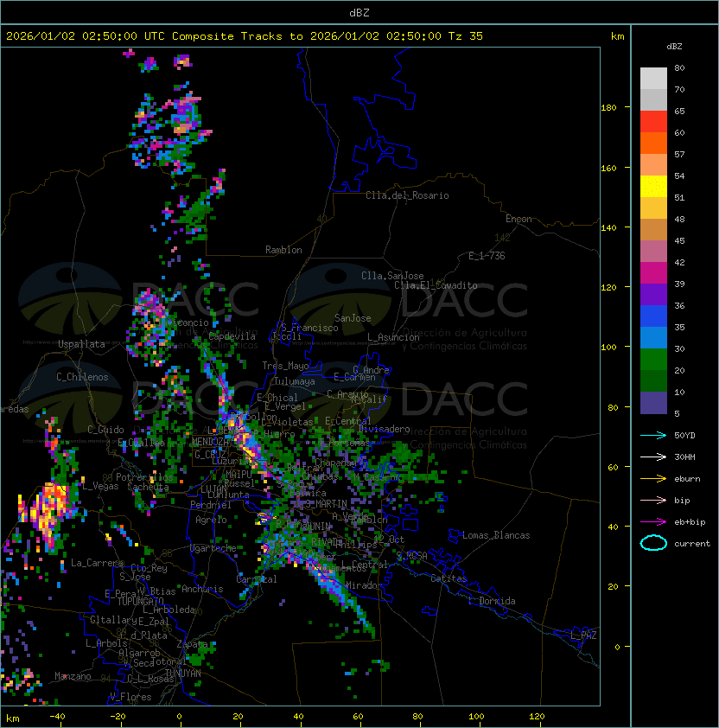The image size is (719, 728).
Task: Pick the bright yellow 54 dBZ swatch
Action: point(653,187)
